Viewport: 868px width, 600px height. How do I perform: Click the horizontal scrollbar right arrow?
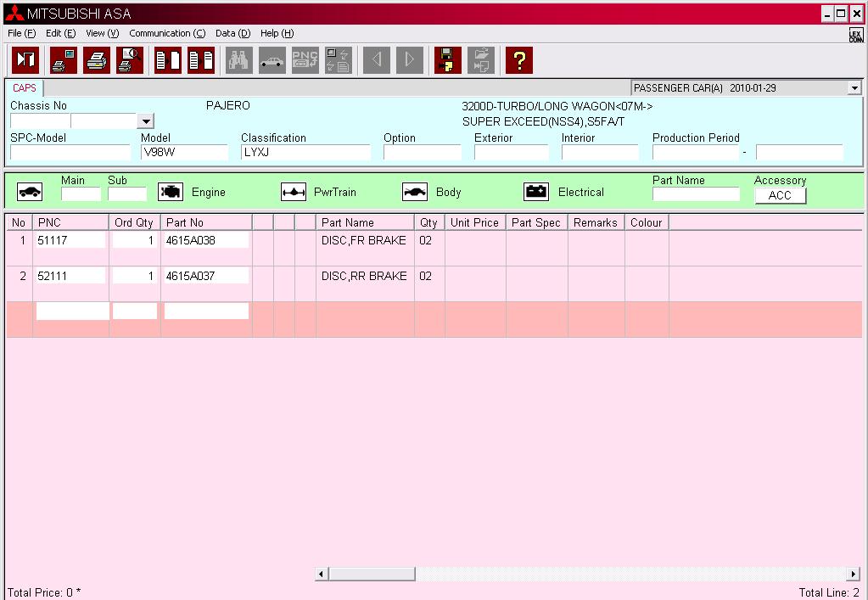click(x=854, y=575)
